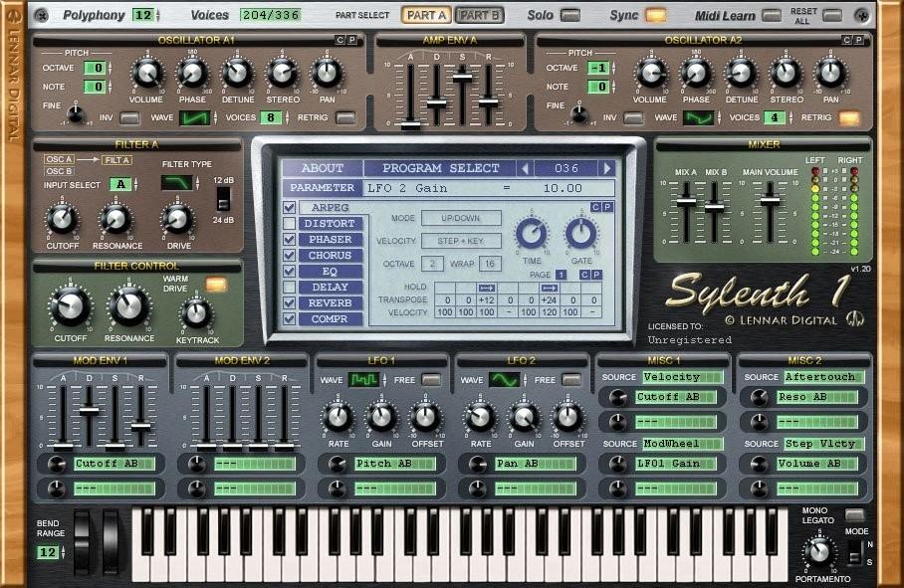Click the LFO 1 waveform display
The width and height of the screenshot is (904, 588).
click(x=362, y=380)
